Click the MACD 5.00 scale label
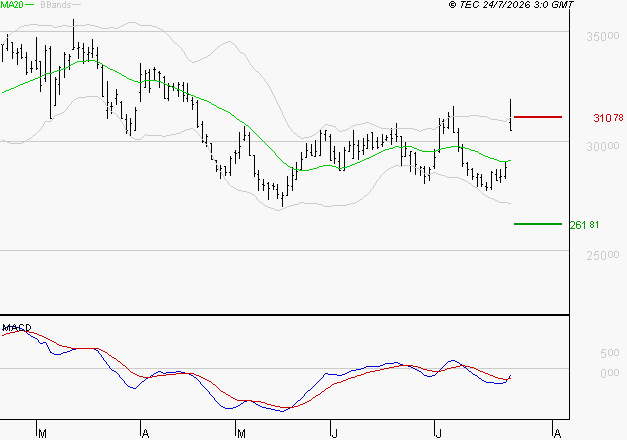The image size is (627, 440). click(609, 353)
